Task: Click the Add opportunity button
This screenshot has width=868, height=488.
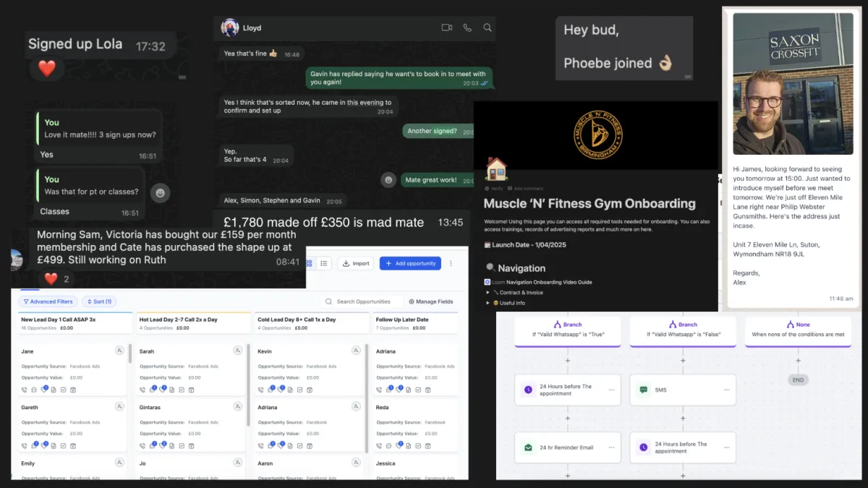Action: click(x=410, y=263)
